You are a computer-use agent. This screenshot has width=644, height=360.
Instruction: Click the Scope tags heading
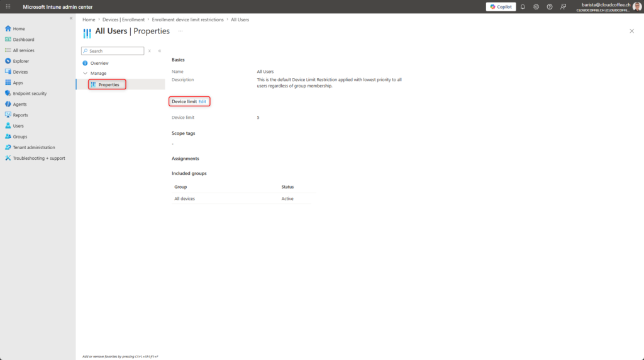click(x=183, y=133)
